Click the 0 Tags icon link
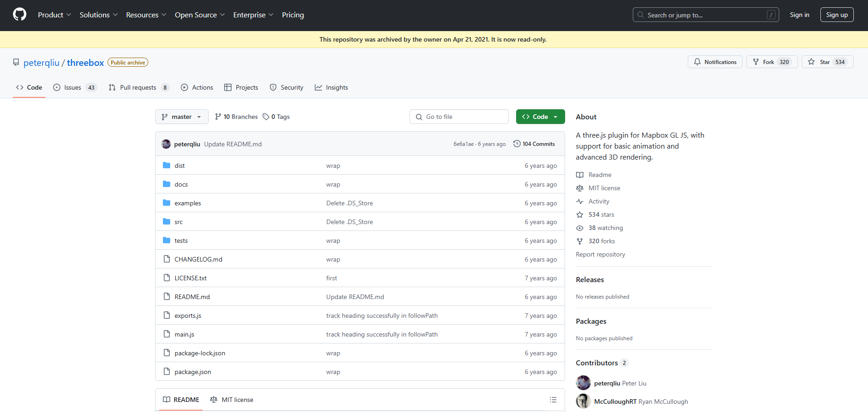868x412 pixels. point(266,117)
